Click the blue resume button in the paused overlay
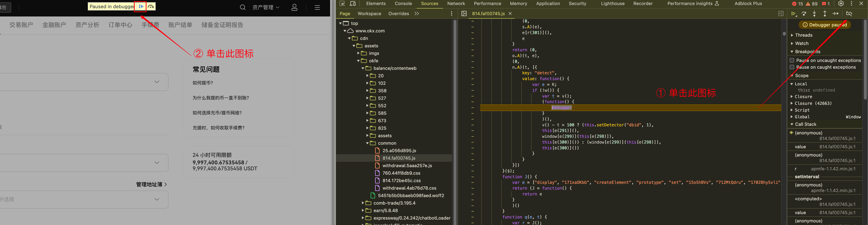The image size is (868, 225). coord(141,6)
